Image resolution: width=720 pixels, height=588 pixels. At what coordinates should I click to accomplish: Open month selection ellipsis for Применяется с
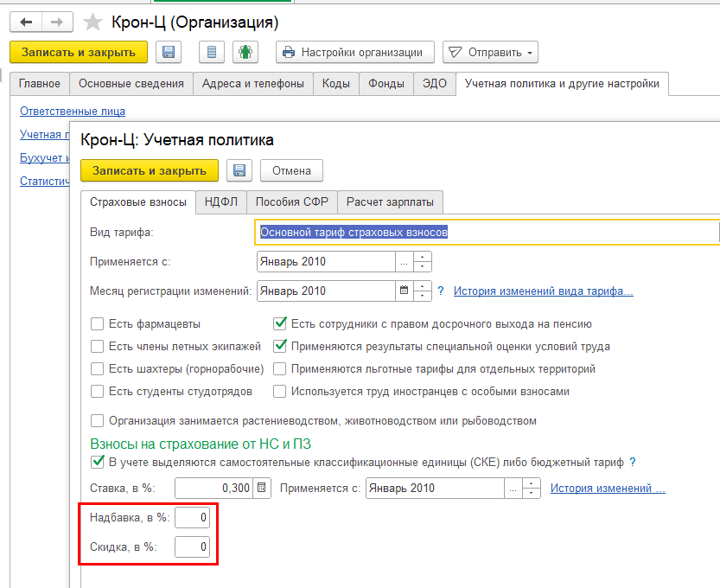pyautogui.click(x=405, y=262)
